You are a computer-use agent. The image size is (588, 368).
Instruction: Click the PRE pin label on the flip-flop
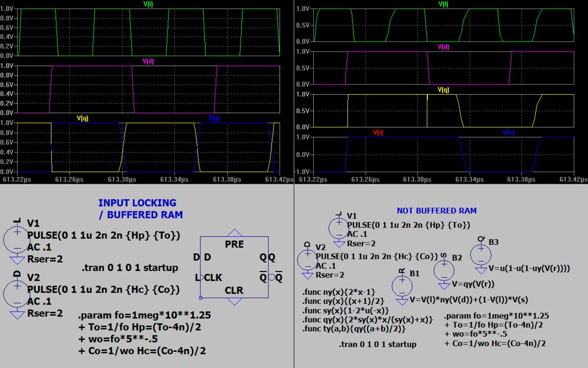coord(234,245)
